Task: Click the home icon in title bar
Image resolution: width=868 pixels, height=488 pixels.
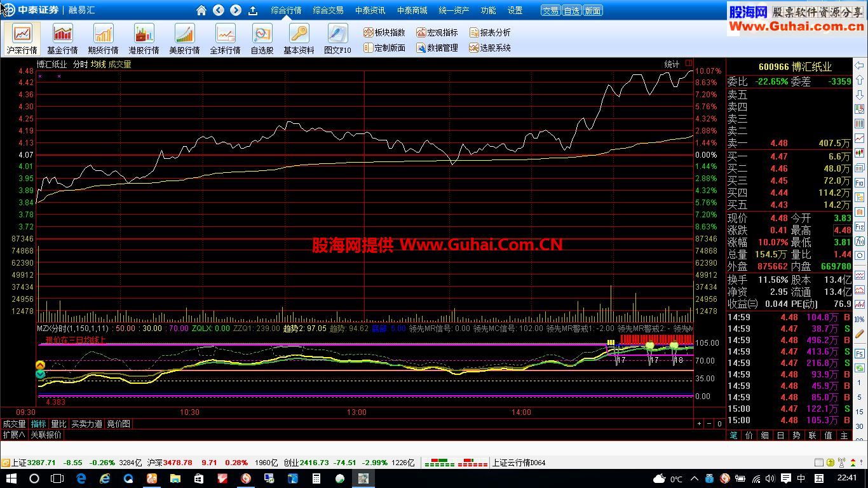Action: 201,10
